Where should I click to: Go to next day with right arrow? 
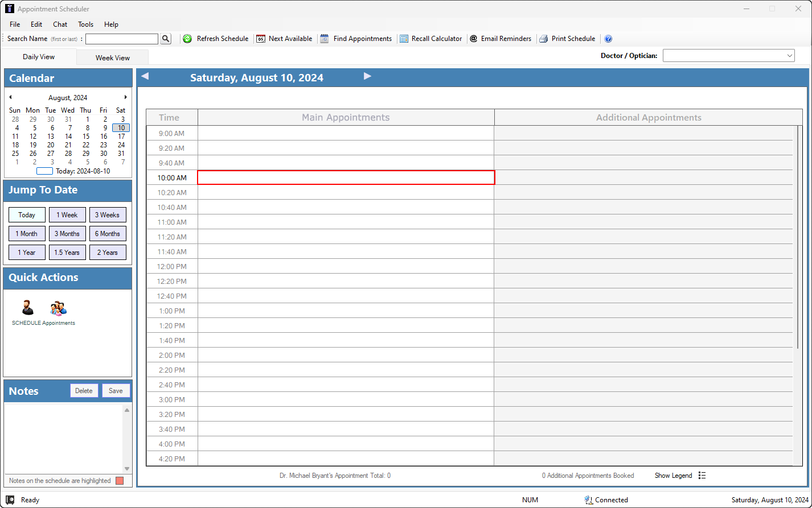pyautogui.click(x=367, y=76)
